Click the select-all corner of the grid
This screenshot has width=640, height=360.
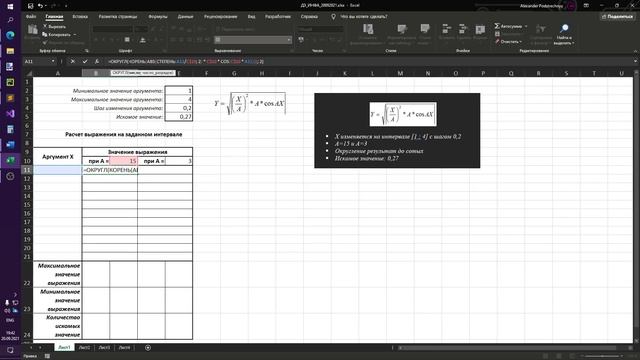point(28,73)
